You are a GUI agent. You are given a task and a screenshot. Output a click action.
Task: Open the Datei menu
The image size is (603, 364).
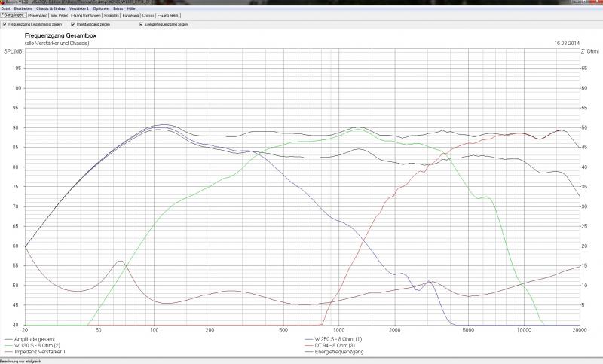coord(5,8)
